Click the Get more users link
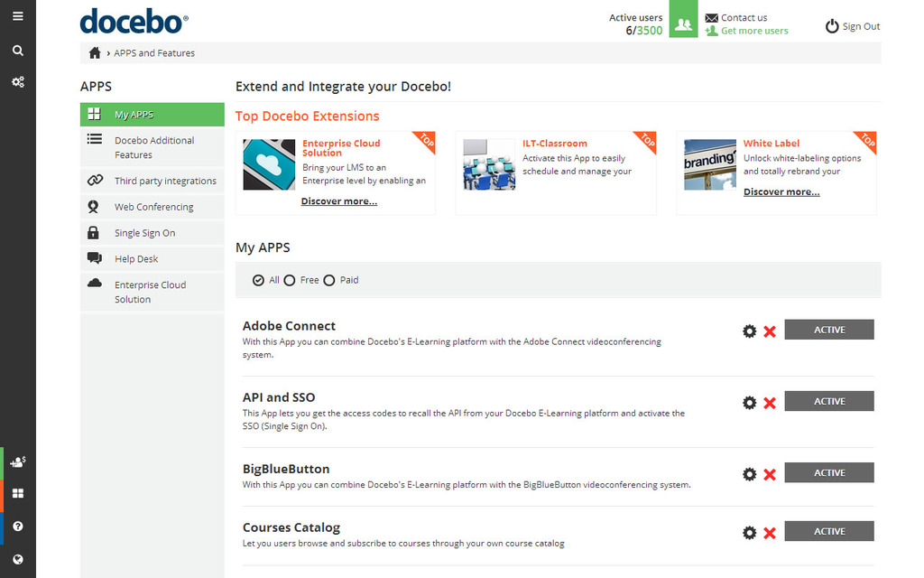 tap(753, 31)
